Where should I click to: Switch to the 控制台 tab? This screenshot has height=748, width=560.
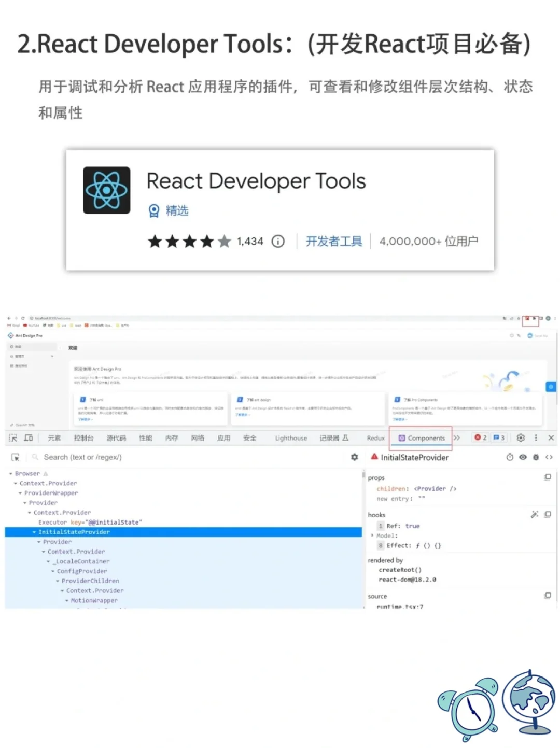click(83, 438)
